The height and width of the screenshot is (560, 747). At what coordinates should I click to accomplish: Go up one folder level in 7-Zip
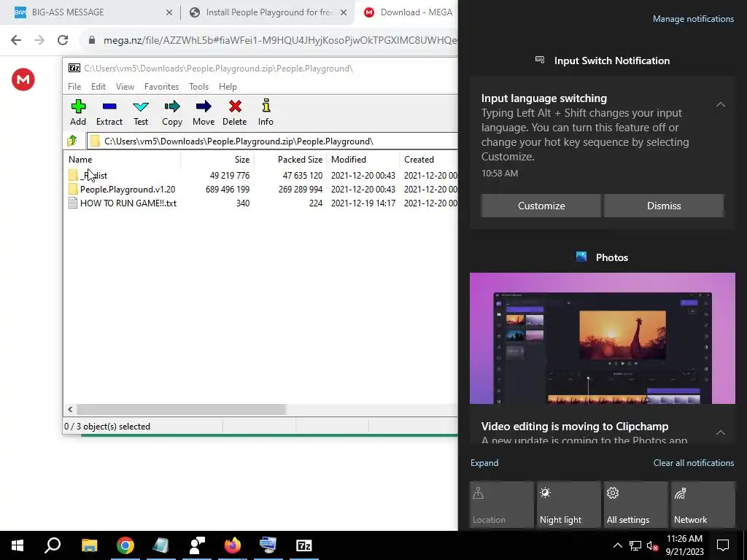(x=72, y=141)
